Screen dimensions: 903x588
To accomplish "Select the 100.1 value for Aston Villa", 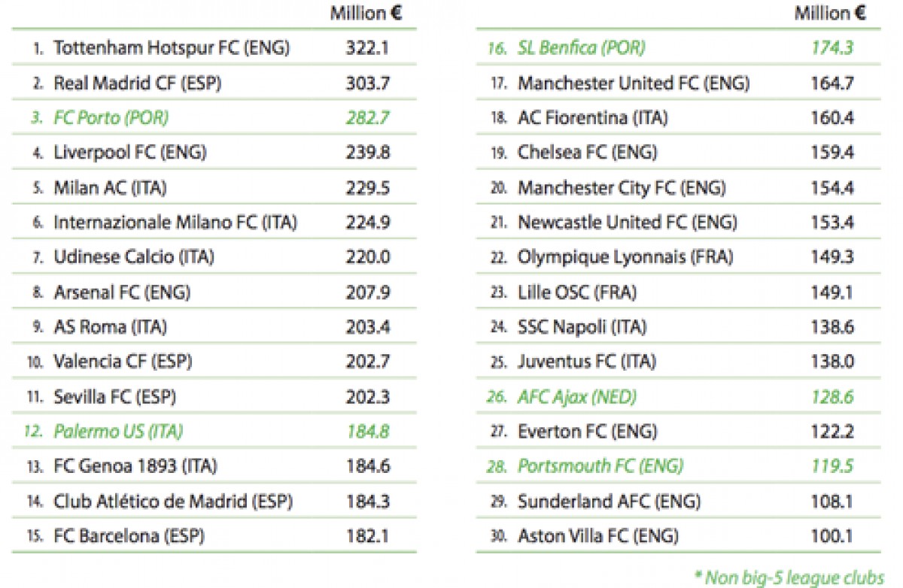I will [832, 536].
